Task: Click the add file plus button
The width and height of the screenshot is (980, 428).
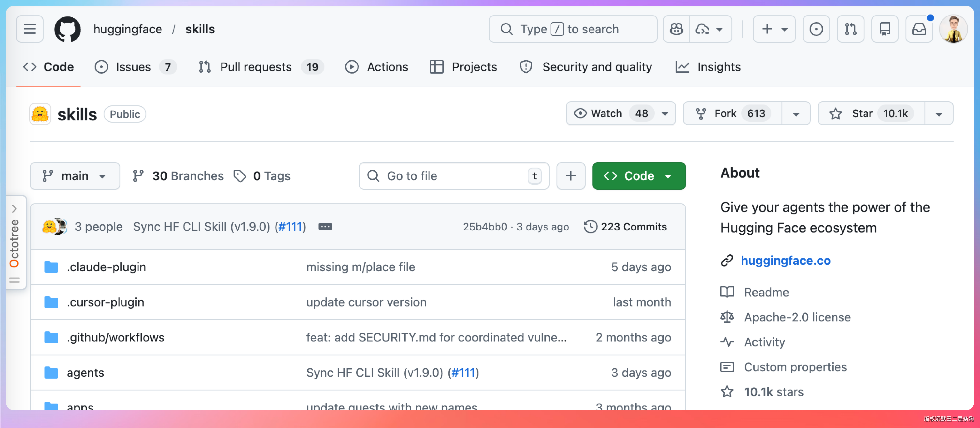Action: (570, 176)
